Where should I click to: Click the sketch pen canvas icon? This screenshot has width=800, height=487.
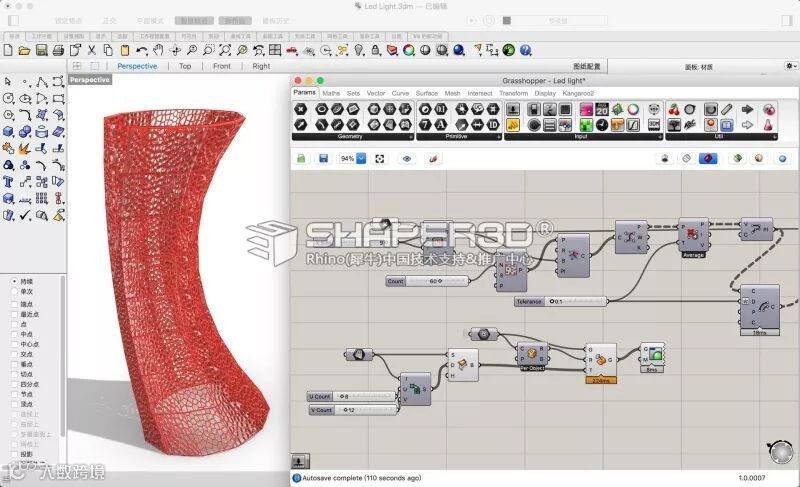point(433,159)
